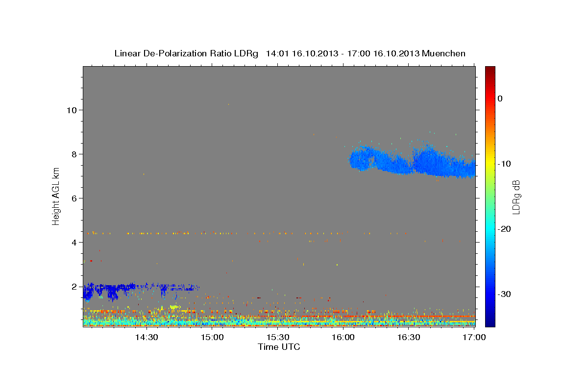Viewport: 588px width, 392px height.
Task: Click the 17:00 time tick label
Action: click(x=474, y=337)
